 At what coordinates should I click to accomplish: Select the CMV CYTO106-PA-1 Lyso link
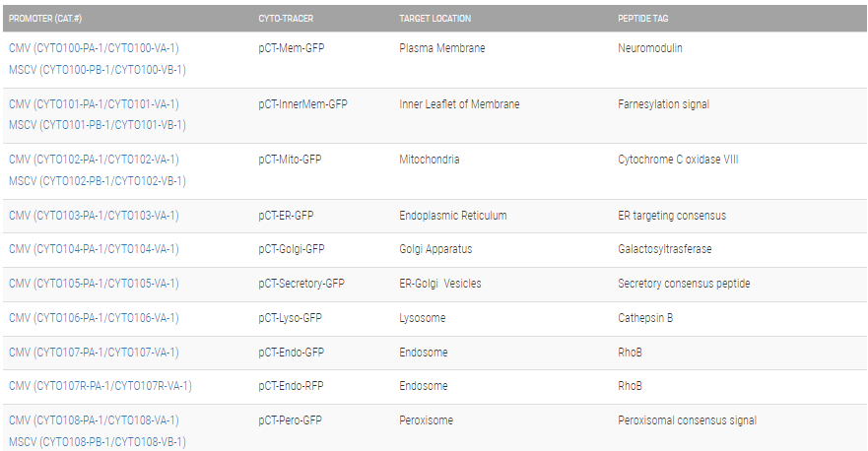pyautogui.click(x=94, y=318)
